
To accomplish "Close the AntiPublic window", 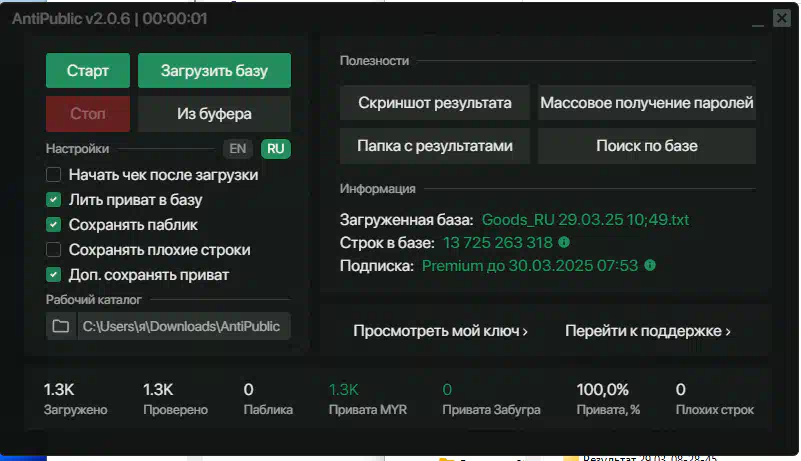I will [x=782, y=18].
